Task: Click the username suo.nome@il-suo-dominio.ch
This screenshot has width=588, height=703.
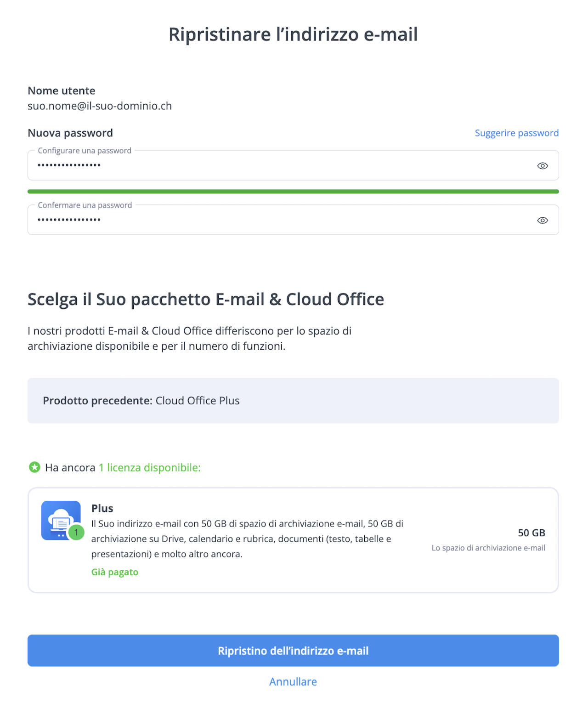Action: pos(100,106)
